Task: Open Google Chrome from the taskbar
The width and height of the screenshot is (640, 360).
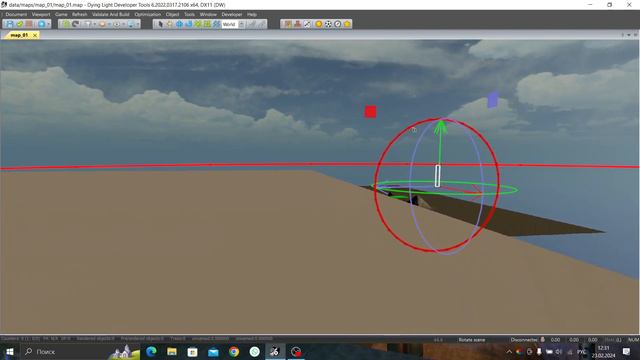Action: [x=234, y=351]
